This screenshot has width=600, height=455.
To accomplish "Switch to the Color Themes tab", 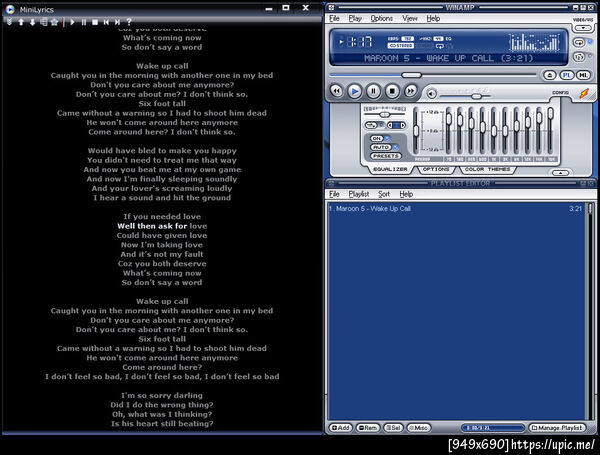I will coord(488,169).
